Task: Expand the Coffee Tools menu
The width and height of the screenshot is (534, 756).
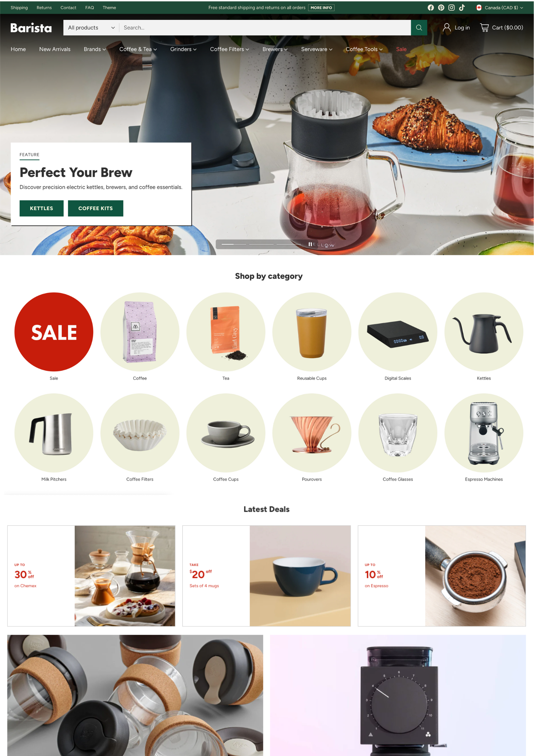Action: (x=364, y=49)
